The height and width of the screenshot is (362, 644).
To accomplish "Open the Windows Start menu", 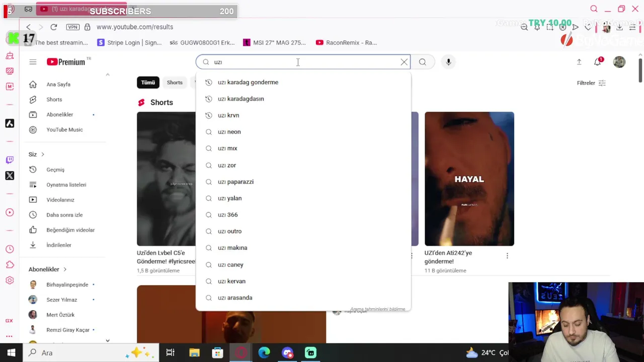I will (11, 353).
